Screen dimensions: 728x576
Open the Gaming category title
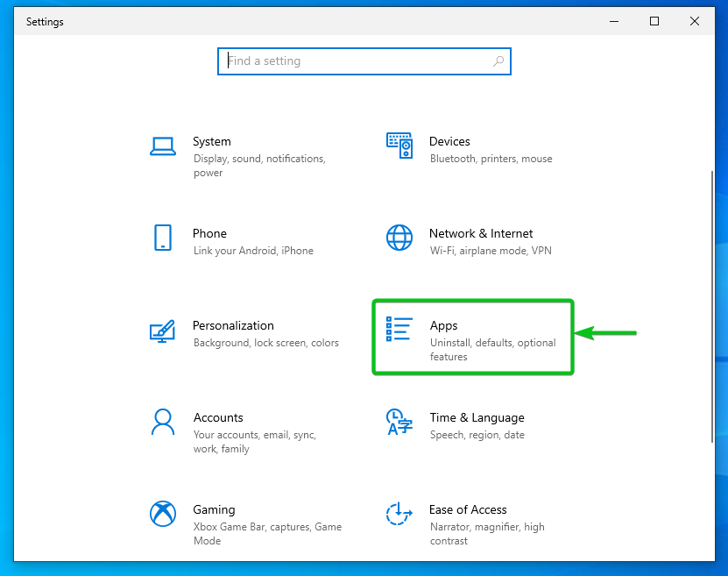point(214,509)
